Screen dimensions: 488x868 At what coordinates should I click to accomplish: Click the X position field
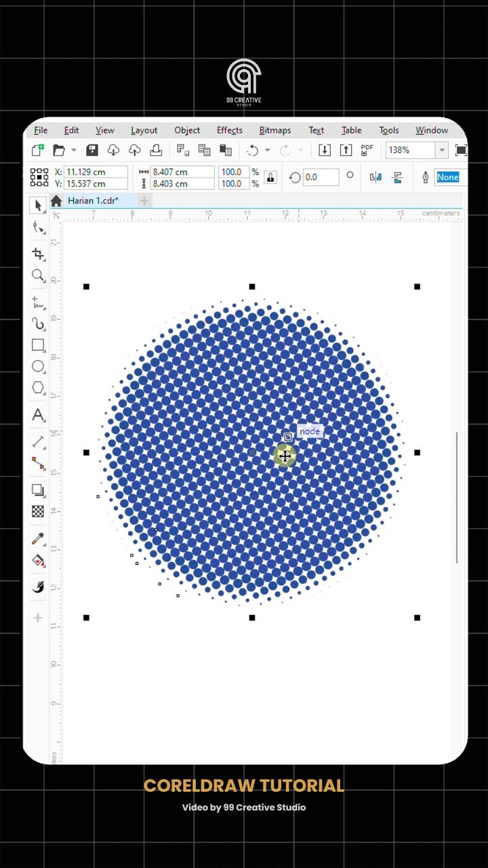pos(96,172)
